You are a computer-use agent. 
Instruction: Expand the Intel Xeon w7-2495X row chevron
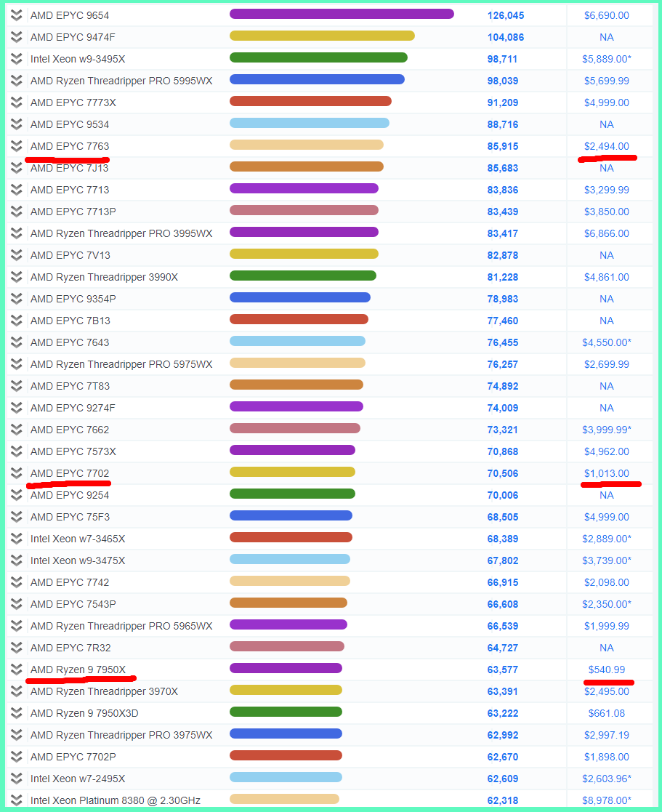coord(17,779)
